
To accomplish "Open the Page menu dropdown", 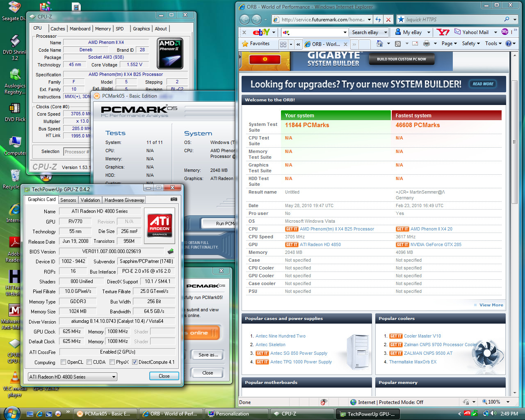I will [449, 43].
